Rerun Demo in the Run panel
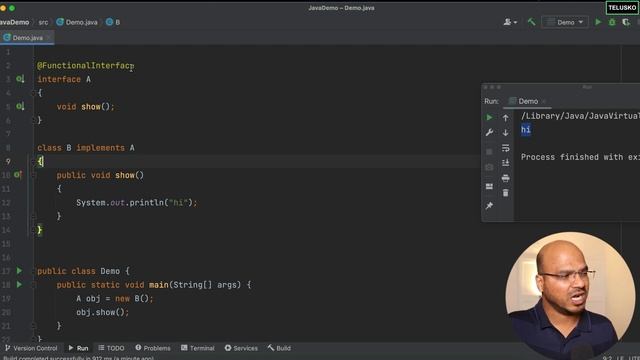Screen dimensions: 640x360 point(489,118)
